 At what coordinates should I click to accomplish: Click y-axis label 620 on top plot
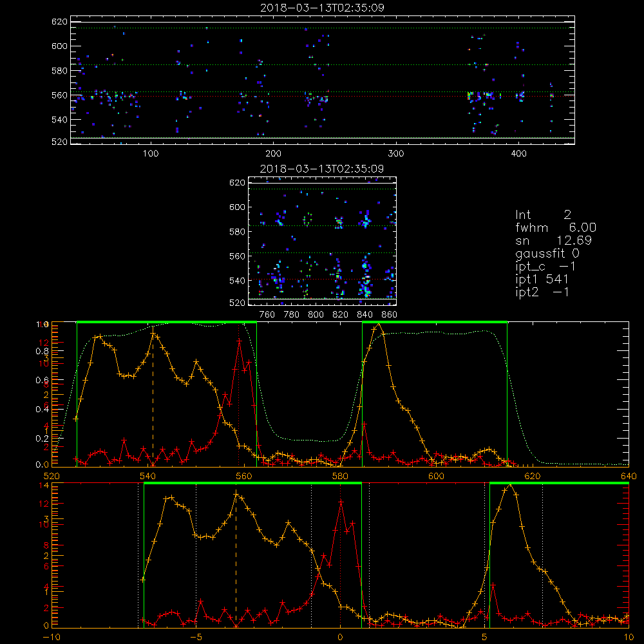pyautogui.click(x=59, y=22)
